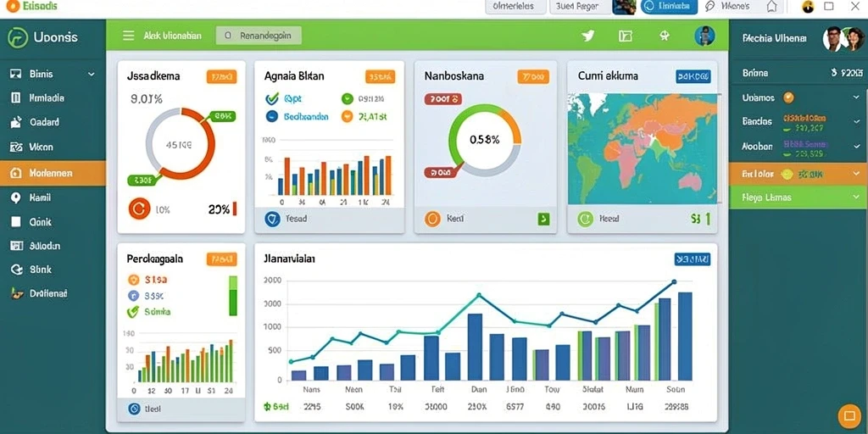Click the shield icon beside Yesad
This screenshot has height=434, width=868.
tap(272, 219)
